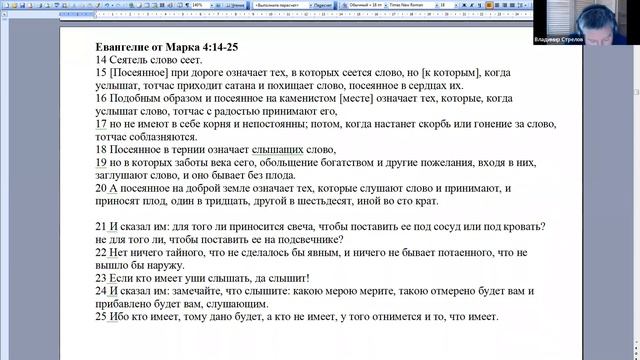
Task: Click the "Выполнить пересчет" combo box
Action: (280, 5)
